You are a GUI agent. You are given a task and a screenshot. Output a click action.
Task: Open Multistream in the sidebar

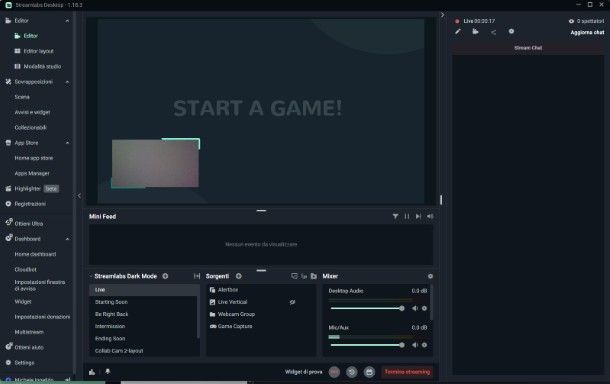tap(29, 332)
